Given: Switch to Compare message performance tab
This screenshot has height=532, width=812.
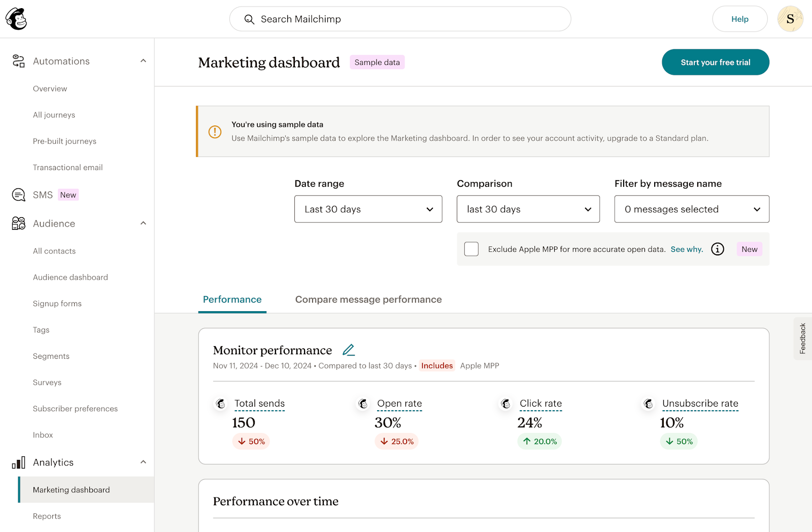Looking at the screenshot, I should pos(368,300).
